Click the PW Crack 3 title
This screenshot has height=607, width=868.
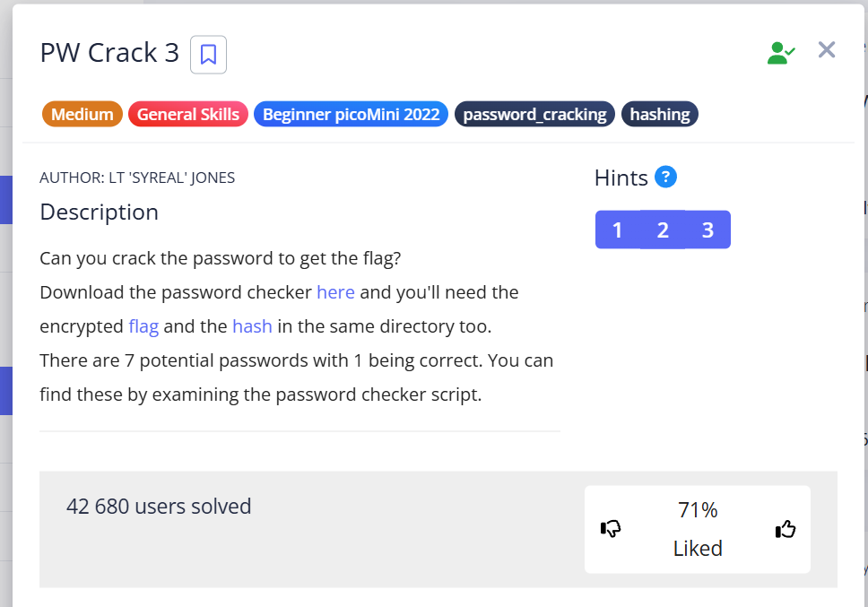(110, 53)
